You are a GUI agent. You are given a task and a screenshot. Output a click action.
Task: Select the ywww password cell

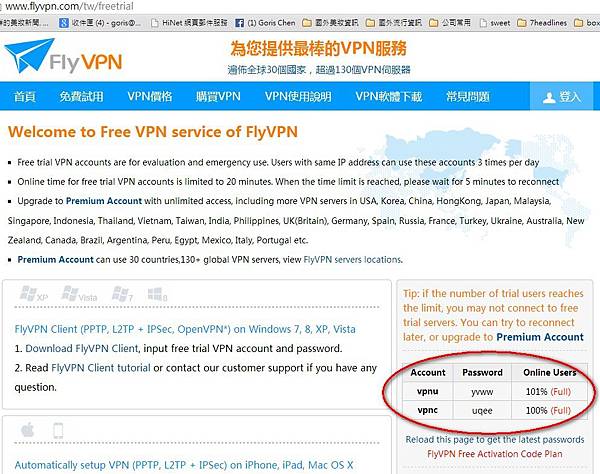pos(482,391)
